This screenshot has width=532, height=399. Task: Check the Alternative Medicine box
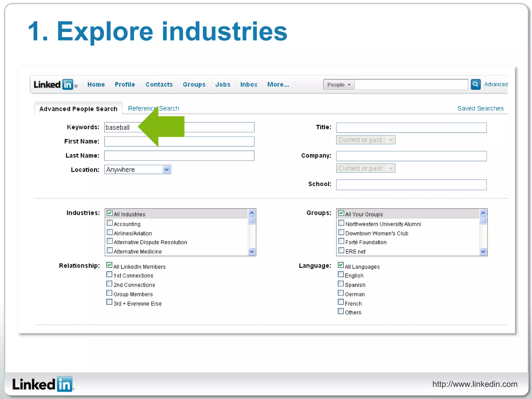pos(110,250)
